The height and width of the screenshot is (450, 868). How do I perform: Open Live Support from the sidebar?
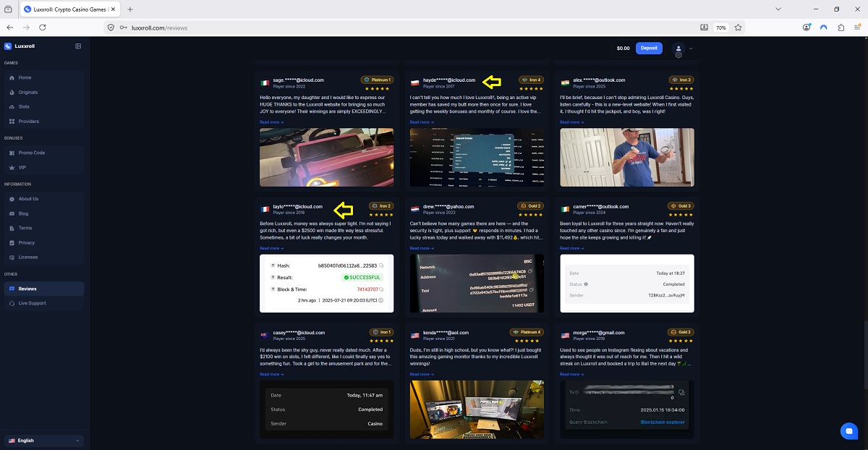coord(43,303)
